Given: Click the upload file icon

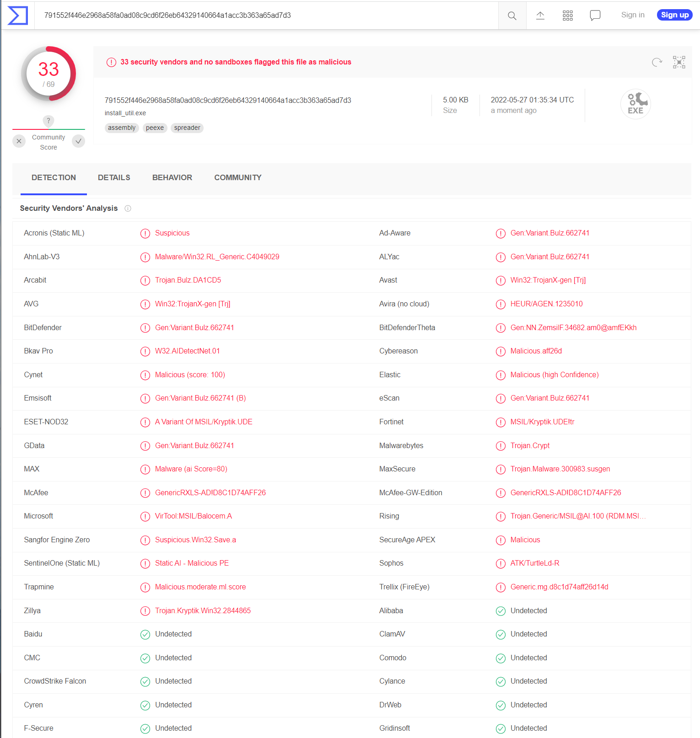Looking at the screenshot, I should (x=540, y=16).
